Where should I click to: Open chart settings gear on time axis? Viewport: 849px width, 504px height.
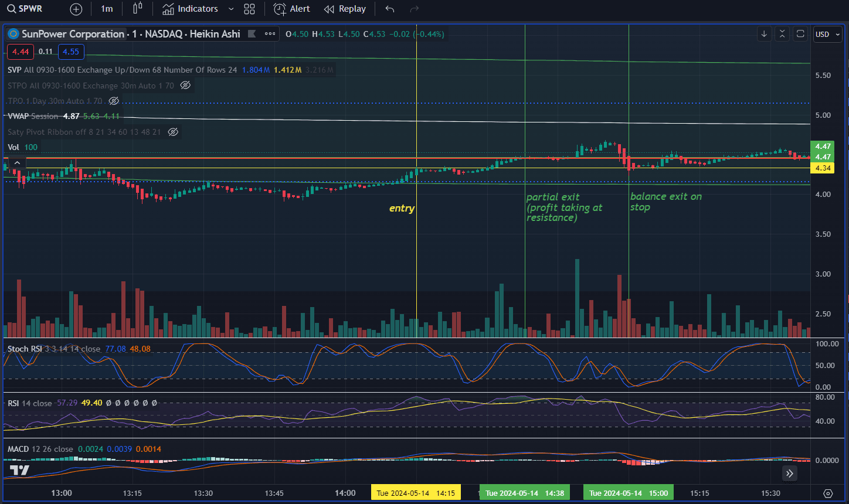click(x=828, y=493)
